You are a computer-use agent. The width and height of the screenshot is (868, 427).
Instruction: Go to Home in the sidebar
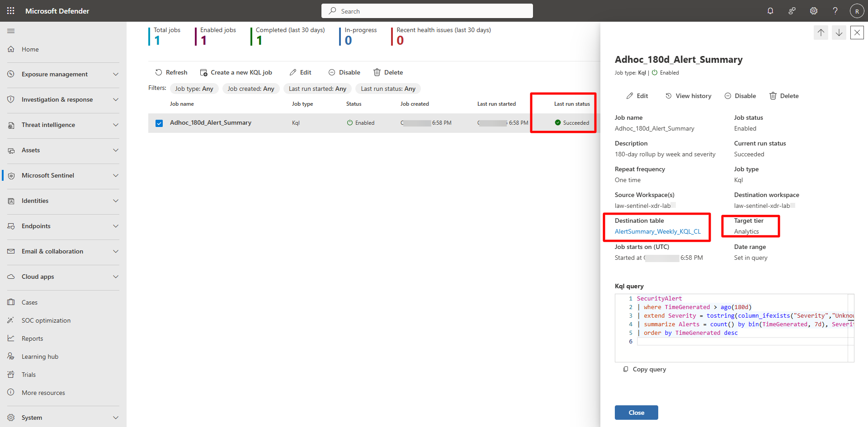click(30, 49)
